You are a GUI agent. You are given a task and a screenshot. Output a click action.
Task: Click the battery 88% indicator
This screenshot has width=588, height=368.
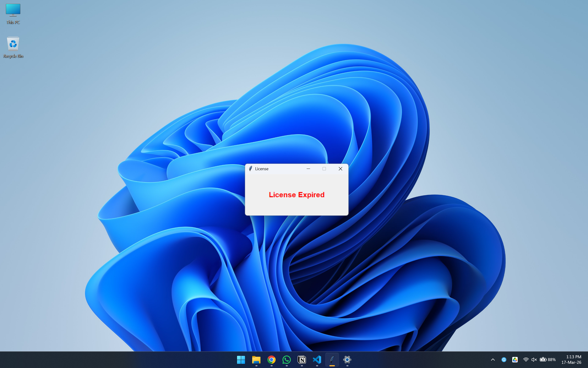coord(548,360)
